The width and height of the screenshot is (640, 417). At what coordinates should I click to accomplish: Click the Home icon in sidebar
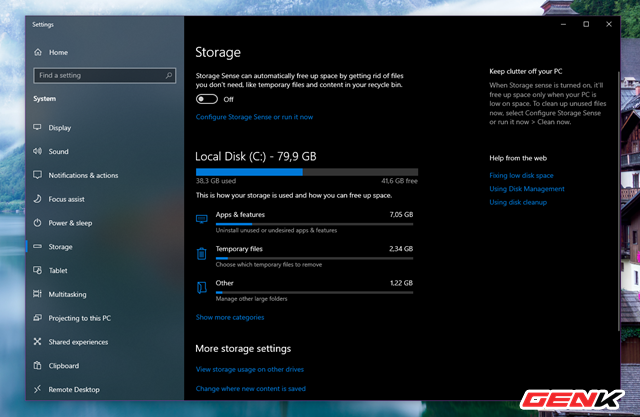(38, 52)
